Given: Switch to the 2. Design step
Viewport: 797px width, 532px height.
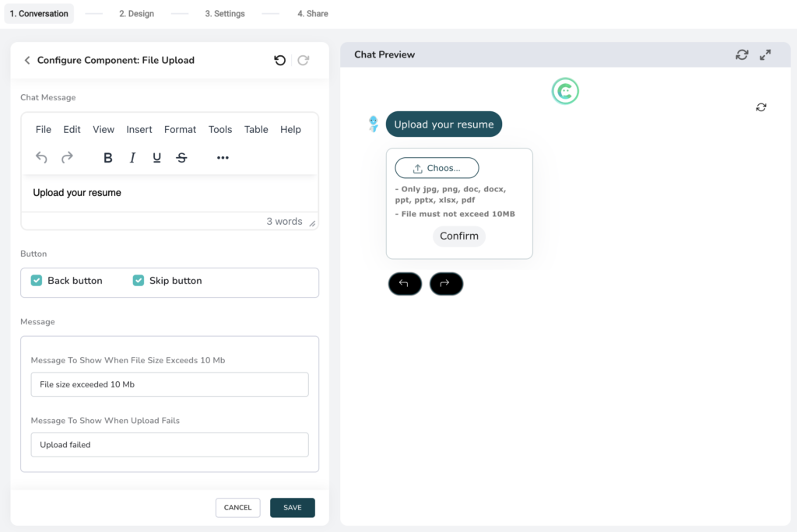Looking at the screenshot, I should pos(136,13).
